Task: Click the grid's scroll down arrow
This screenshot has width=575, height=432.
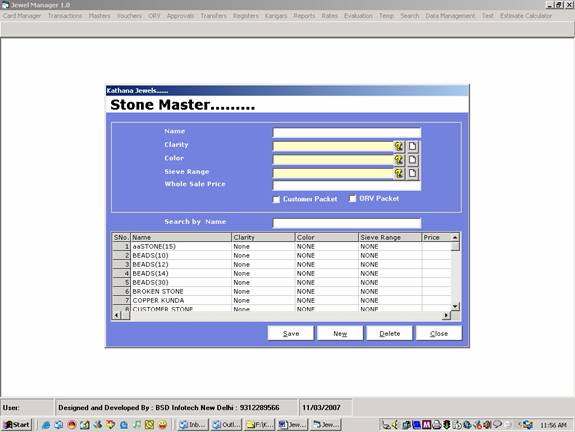Action: pyautogui.click(x=455, y=306)
